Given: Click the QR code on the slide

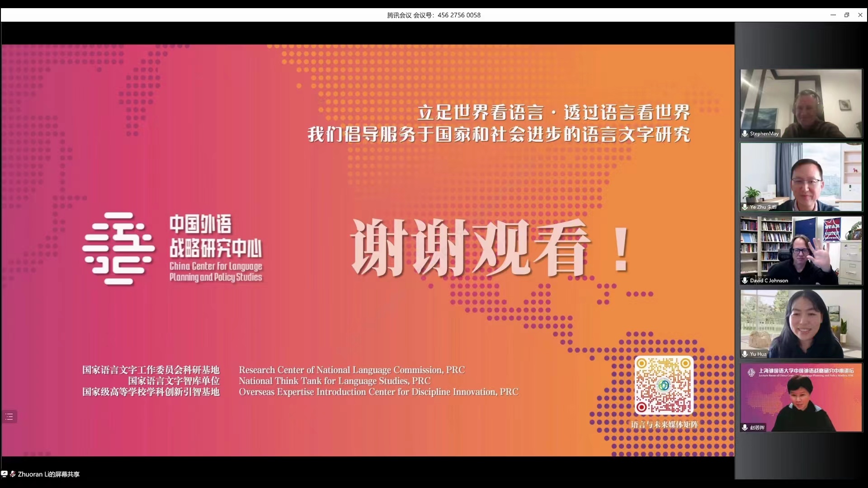Looking at the screenshot, I should (x=663, y=385).
